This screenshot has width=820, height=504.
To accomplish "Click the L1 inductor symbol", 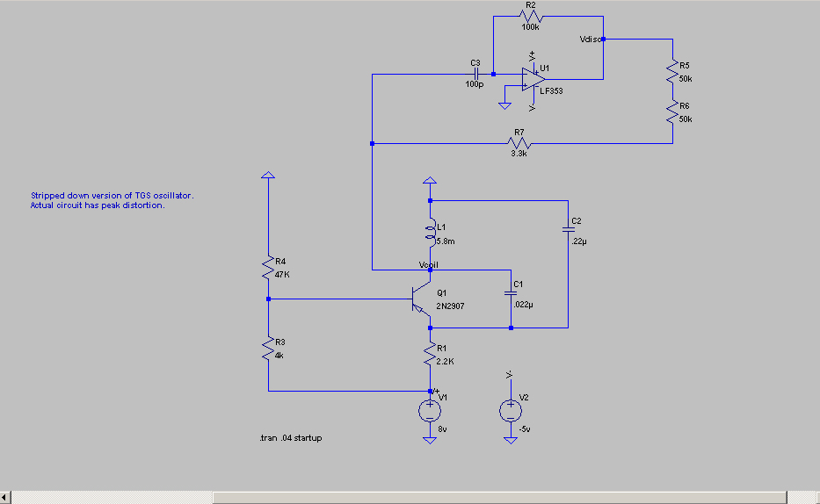I will pos(431,234).
